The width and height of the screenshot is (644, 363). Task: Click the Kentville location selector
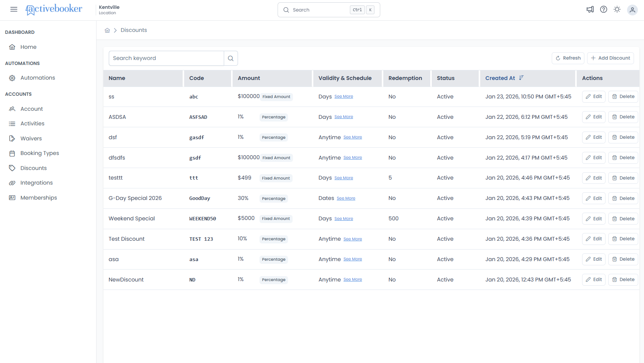coord(109,10)
